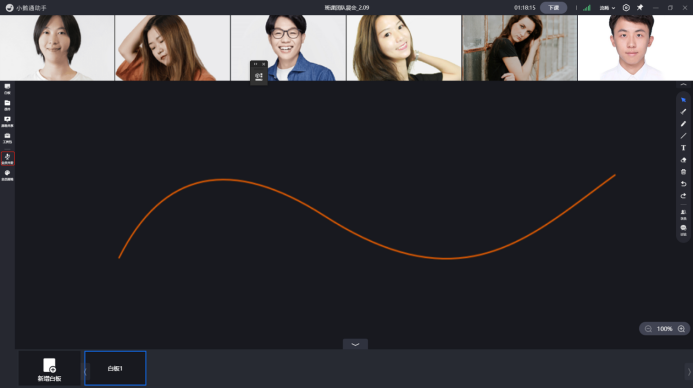Screen dimensions: 693x388
Task: Collapse the bottom whiteboard panel chevron
Action: 355,344
